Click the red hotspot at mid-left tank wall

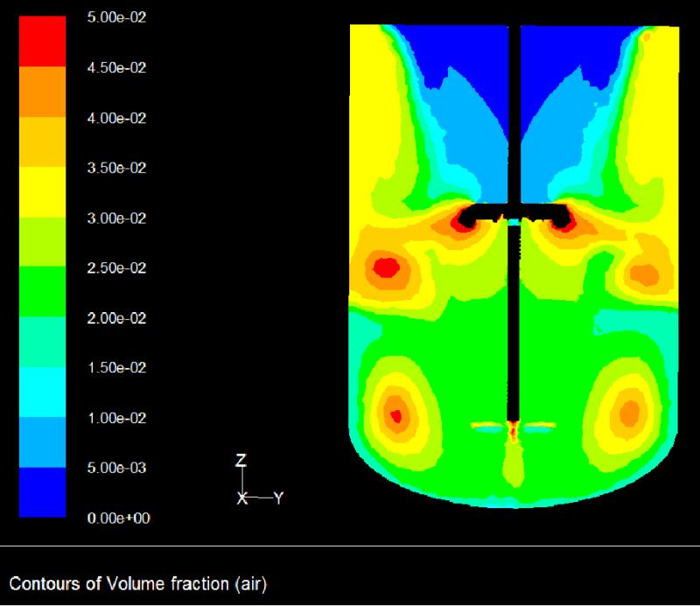[x=386, y=267]
